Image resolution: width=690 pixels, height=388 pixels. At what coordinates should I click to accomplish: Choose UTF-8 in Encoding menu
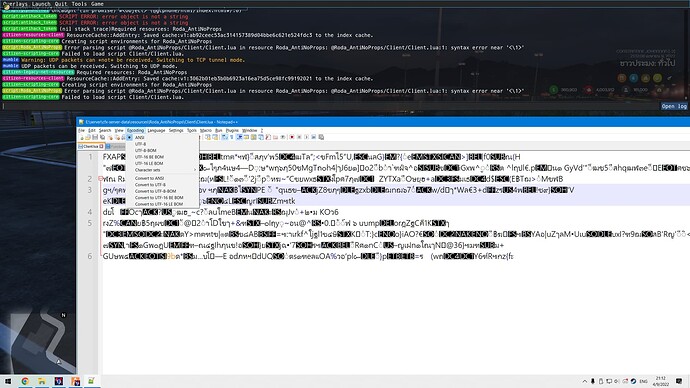pyautogui.click(x=140, y=144)
